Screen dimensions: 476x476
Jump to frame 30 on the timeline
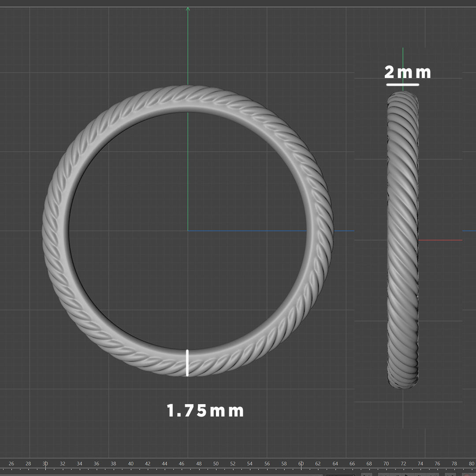pyautogui.click(x=45, y=464)
